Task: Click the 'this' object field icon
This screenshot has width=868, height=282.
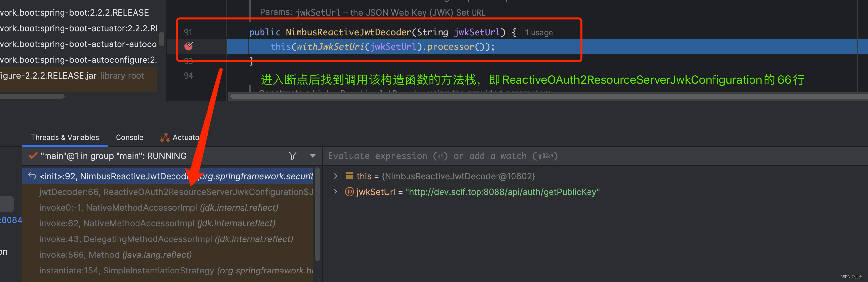Action: [x=350, y=176]
